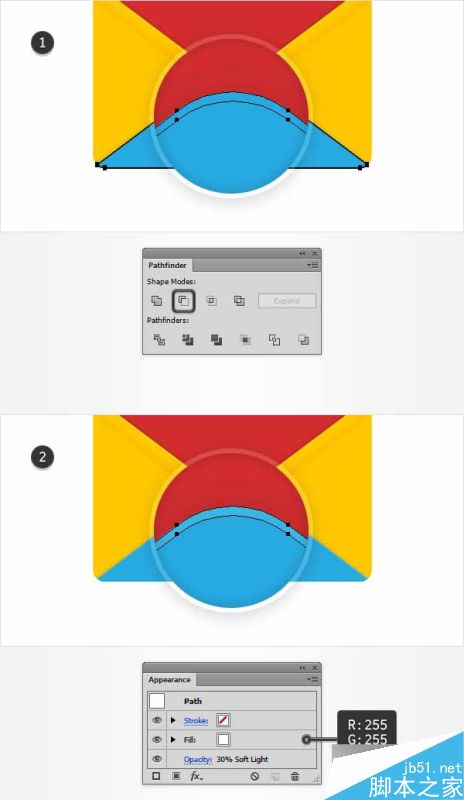This screenshot has width=464, height=800.
Task: Choose the Exclude shape mode icon
Action: (x=239, y=301)
